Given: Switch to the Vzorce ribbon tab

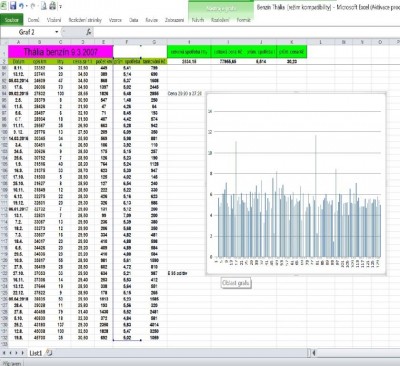Looking at the screenshot, I should [115, 20].
